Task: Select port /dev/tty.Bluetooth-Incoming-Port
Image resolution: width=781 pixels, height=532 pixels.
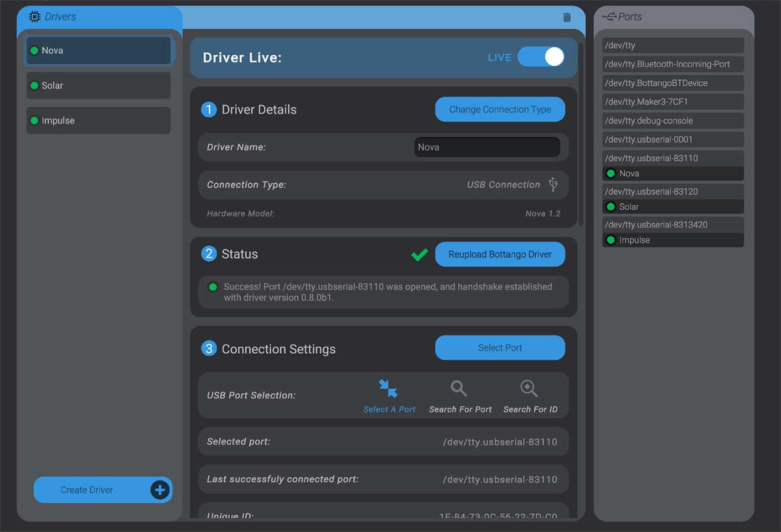Action: pos(673,64)
